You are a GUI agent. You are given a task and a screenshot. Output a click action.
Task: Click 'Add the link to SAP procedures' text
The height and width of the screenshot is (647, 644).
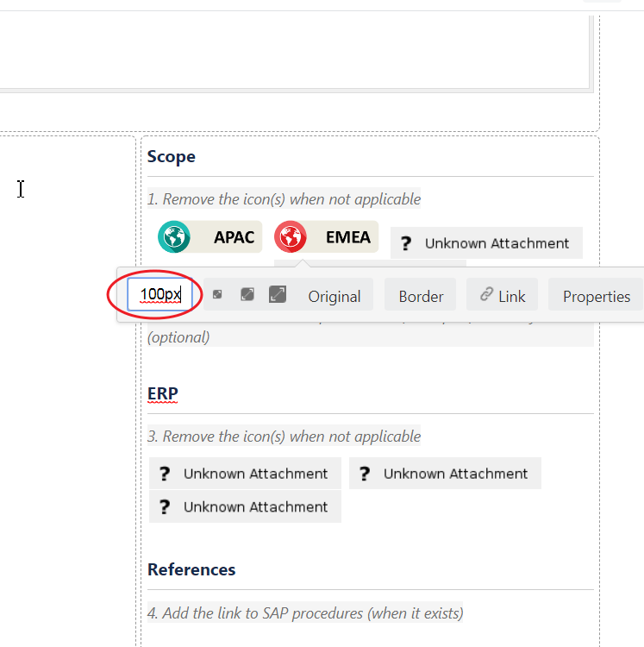point(305,613)
